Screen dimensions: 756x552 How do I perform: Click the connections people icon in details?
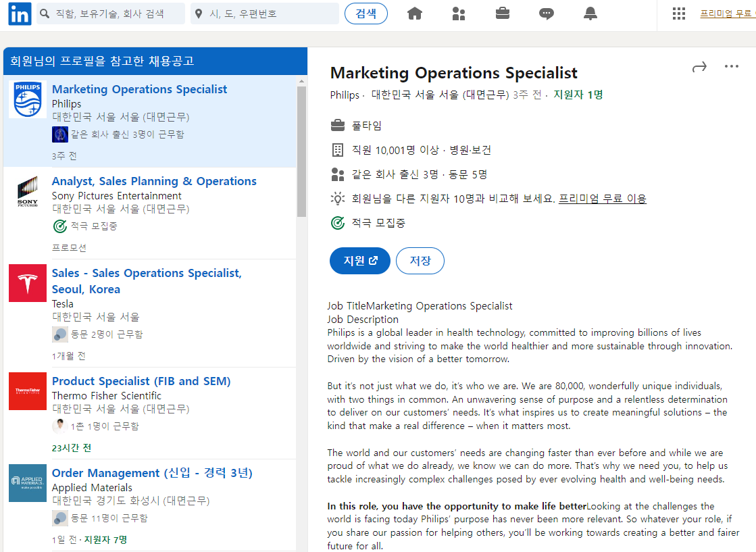(338, 174)
